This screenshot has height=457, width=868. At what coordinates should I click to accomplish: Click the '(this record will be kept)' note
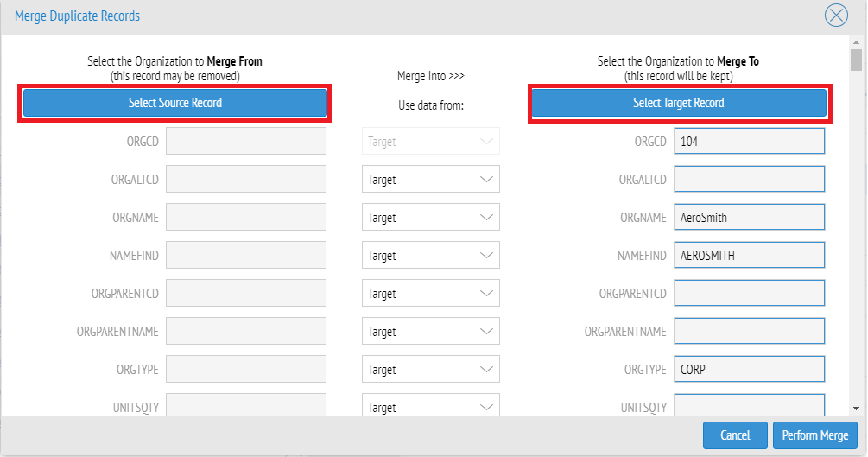(x=679, y=76)
